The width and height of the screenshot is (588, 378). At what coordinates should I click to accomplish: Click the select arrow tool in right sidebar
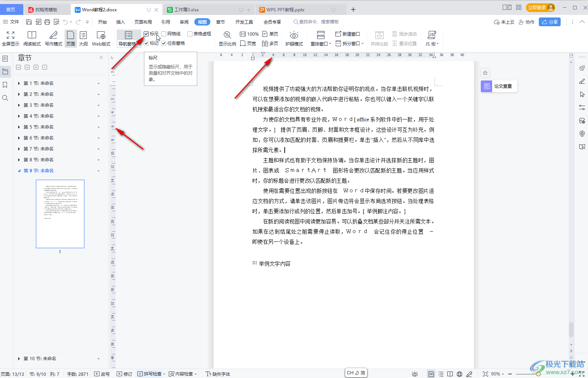582,94
